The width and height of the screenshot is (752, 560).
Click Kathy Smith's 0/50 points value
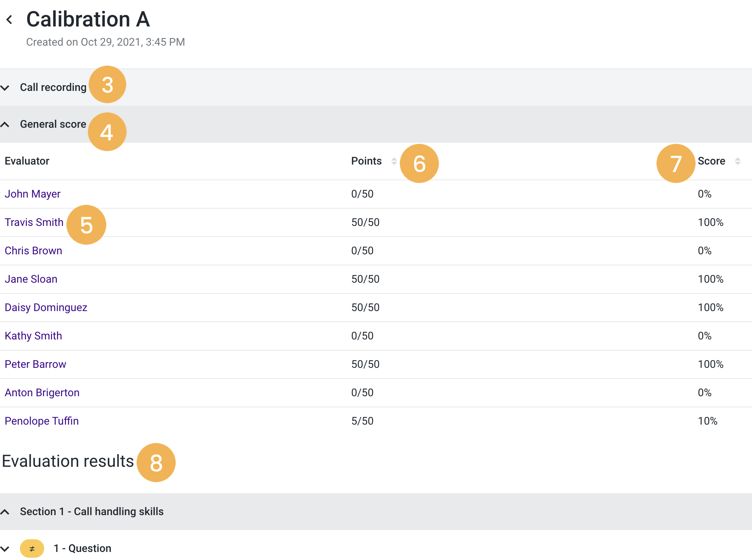pos(363,336)
